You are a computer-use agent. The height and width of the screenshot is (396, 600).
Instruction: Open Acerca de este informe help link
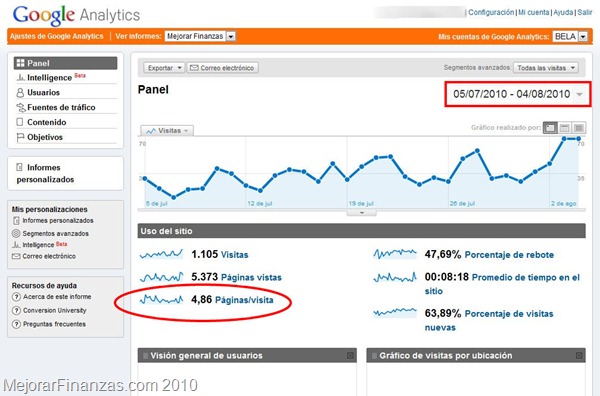57,297
